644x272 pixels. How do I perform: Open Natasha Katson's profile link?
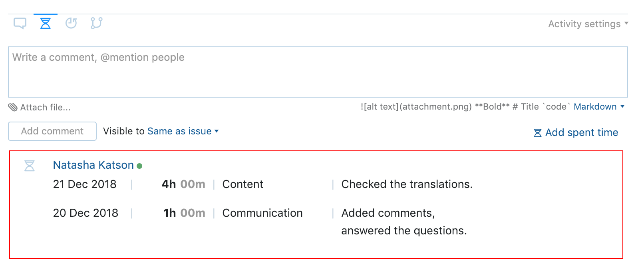[x=93, y=165]
